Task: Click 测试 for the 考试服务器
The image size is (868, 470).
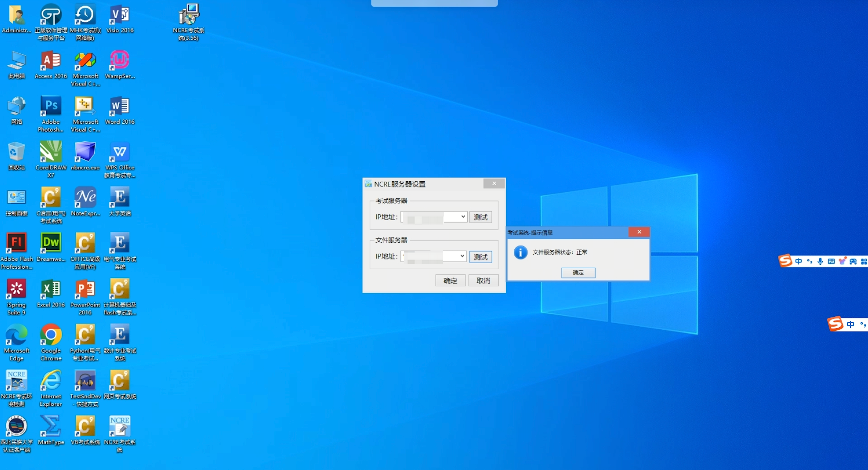Action: click(481, 217)
